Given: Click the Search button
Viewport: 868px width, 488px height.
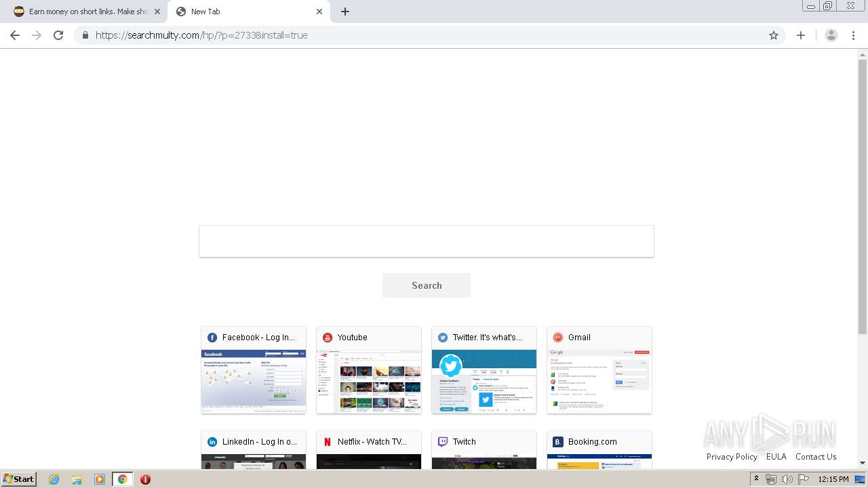Looking at the screenshot, I should click(x=427, y=285).
